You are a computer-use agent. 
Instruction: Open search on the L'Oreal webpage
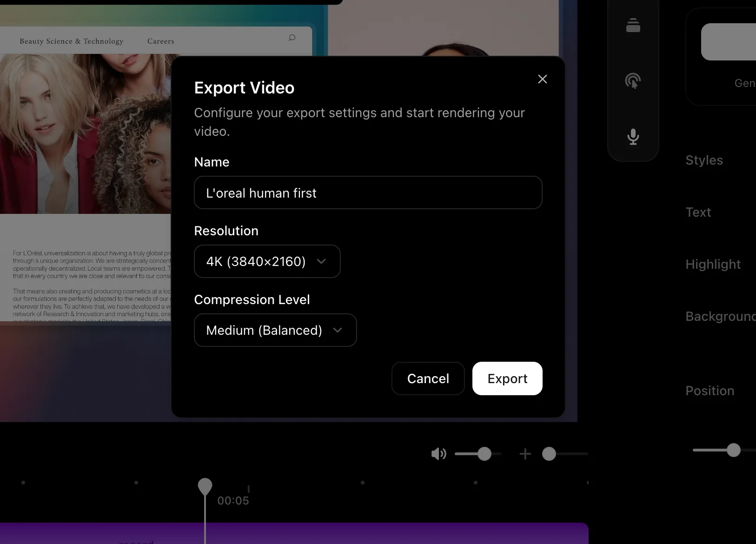pos(292,38)
